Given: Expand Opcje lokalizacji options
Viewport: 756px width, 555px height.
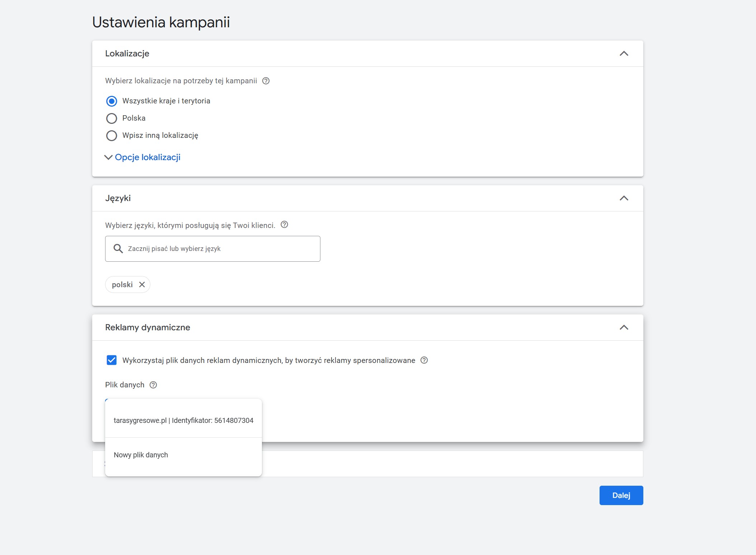Looking at the screenshot, I should [147, 157].
